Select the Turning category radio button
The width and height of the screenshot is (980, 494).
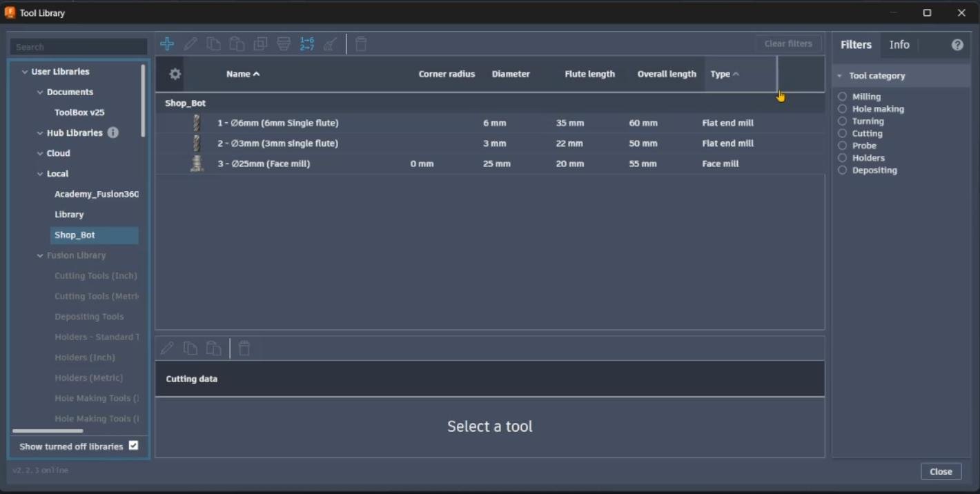point(843,121)
